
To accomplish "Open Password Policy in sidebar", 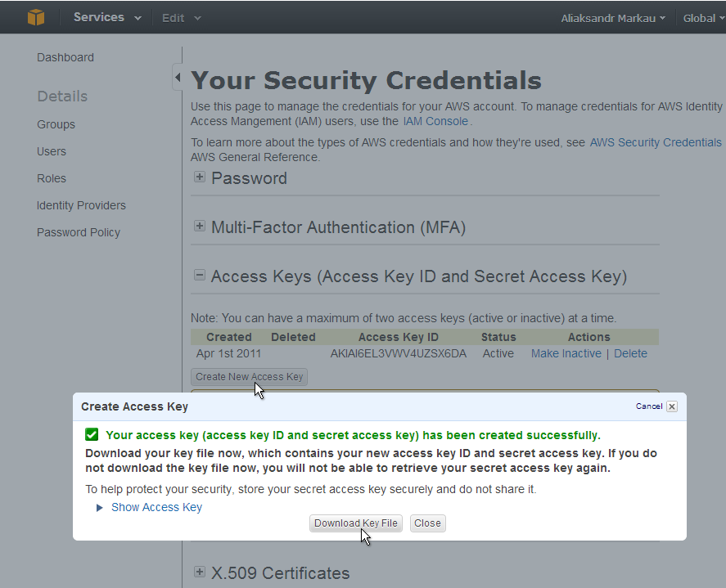I will [79, 232].
